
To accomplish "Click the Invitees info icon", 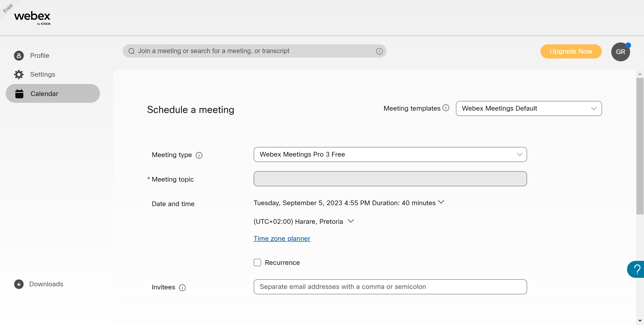I will click(x=182, y=287).
